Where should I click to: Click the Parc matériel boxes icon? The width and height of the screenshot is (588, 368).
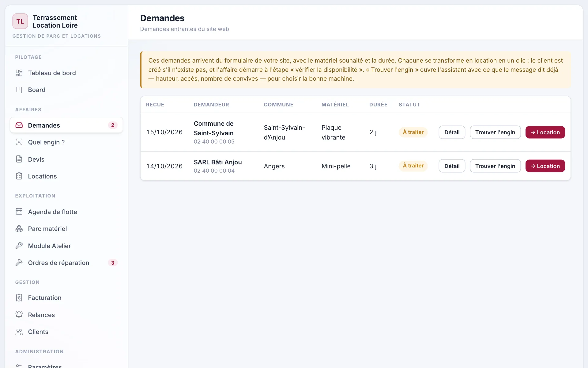coord(19,229)
